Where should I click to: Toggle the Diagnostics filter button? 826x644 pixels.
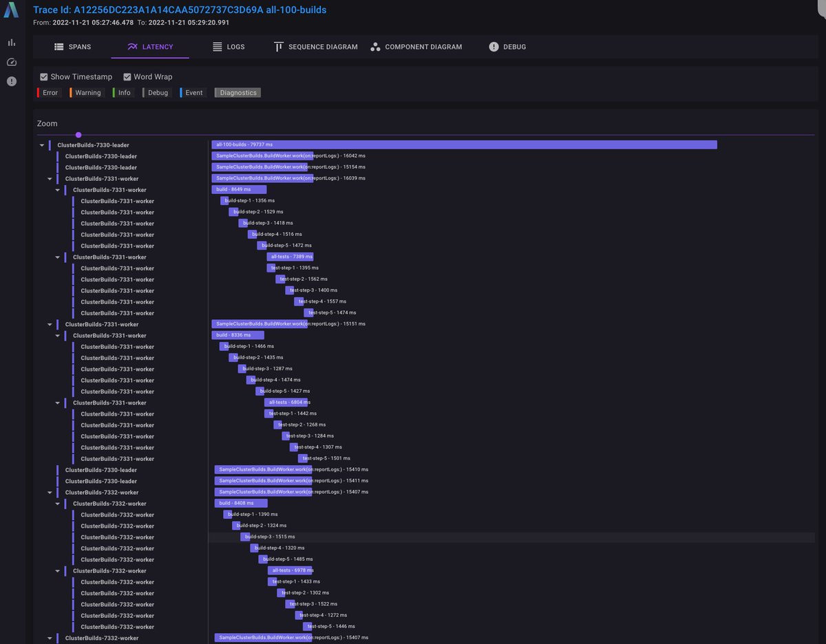coord(237,93)
